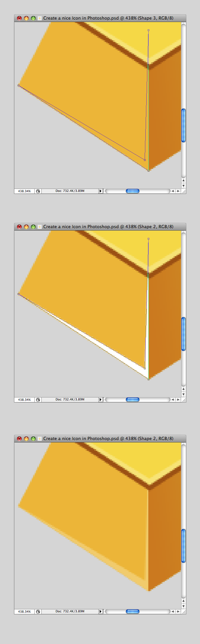200x644 pixels.
Task: Click the scroll right arrow in the window without path lines
Action: [x=178, y=612]
